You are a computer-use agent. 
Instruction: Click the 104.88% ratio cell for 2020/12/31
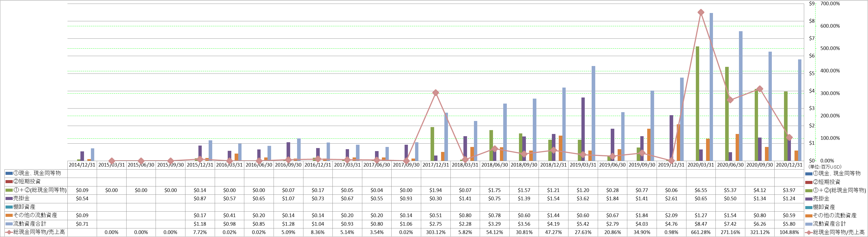(x=789, y=232)
